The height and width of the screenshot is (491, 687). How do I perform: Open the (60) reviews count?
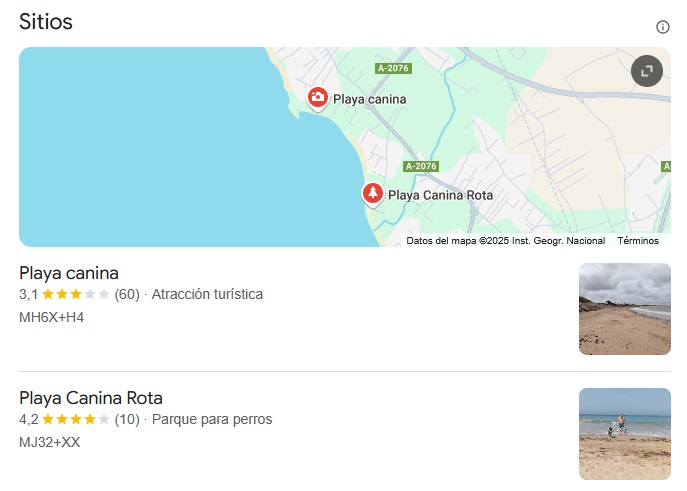pyautogui.click(x=127, y=295)
